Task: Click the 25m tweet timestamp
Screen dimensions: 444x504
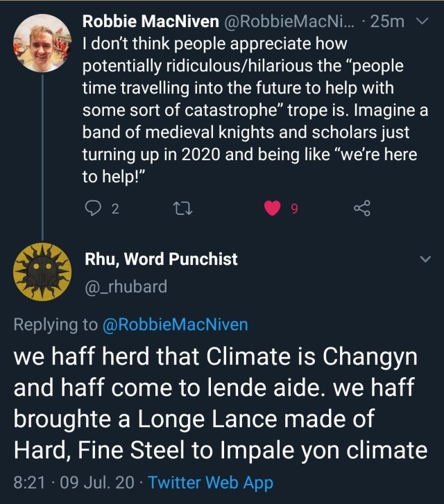Action: click(388, 22)
